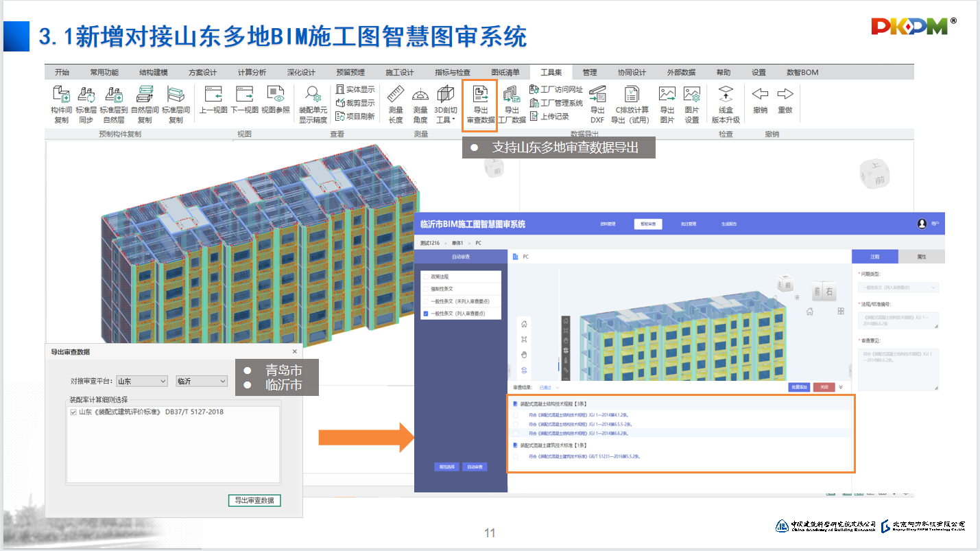The image size is (980, 551).
Task: Tick the checkbox for JGJ 1—2014第6.5.5-2条
Action: click(516, 424)
